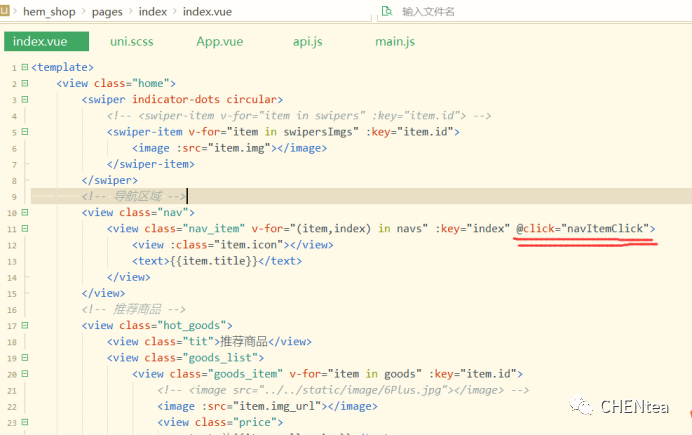Screen dimensions: 692x435
Task: Select the api.js editor tab
Action: point(307,42)
